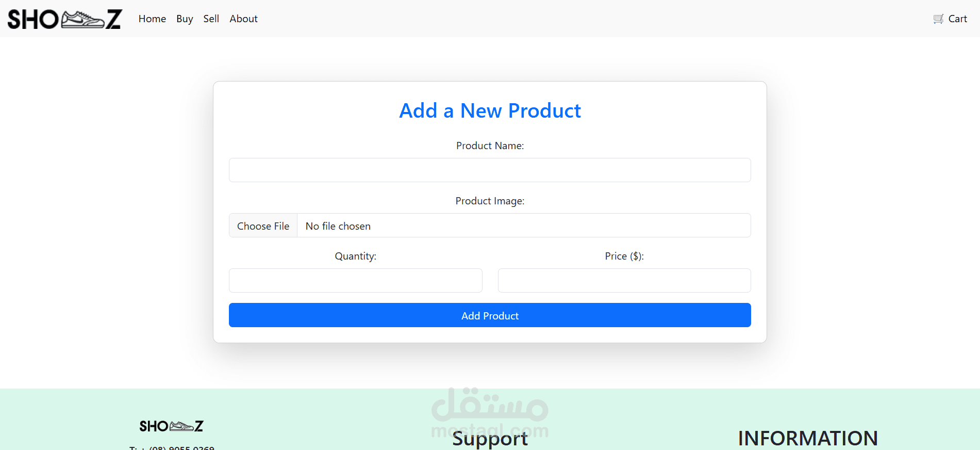The width and height of the screenshot is (980, 450).
Task: Click the Support heading in the footer
Action: pos(490,439)
